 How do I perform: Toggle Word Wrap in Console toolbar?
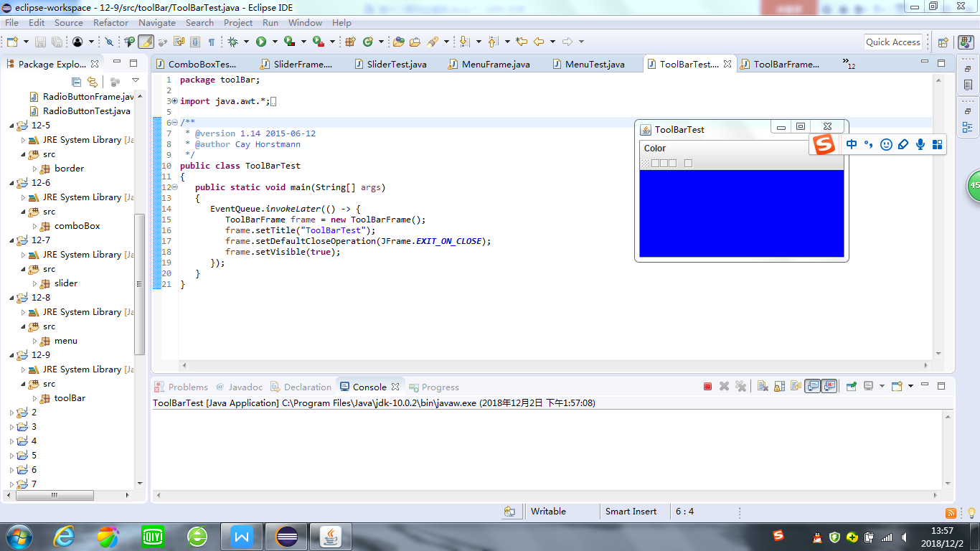pos(796,386)
